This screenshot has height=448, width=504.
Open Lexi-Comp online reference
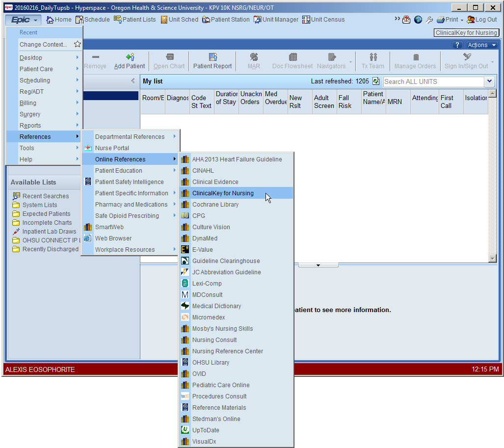tap(236, 284)
